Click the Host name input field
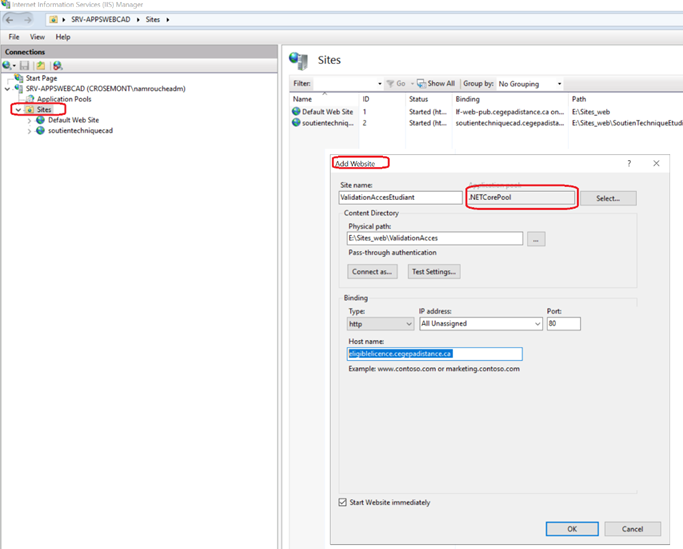The image size is (683, 549). pyautogui.click(x=433, y=354)
